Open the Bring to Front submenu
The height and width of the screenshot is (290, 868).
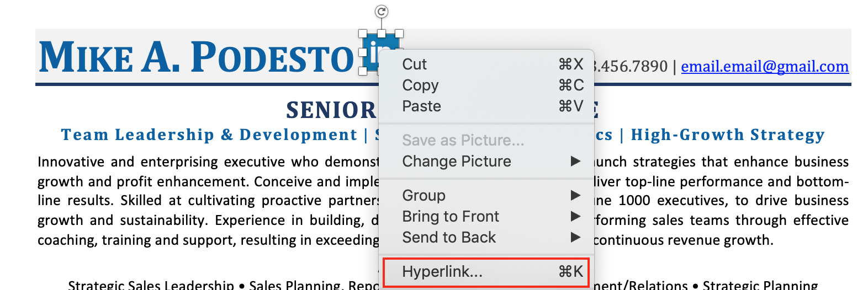pyautogui.click(x=486, y=217)
